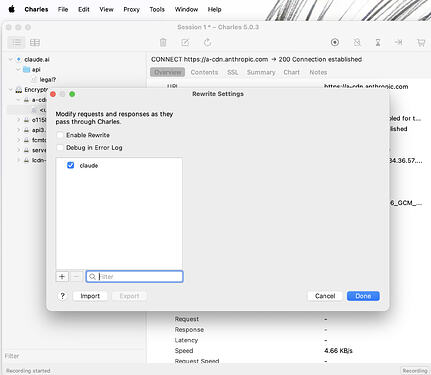Select the Overview tab
This screenshot has width=431, height=375.
tap(167, 72)
